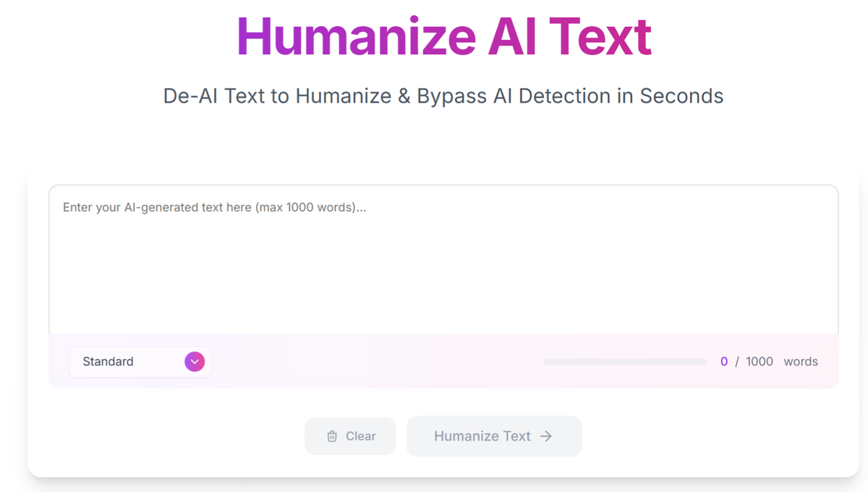Click the "words" label next to the counter
The width and height of the screenshot is (868, 492).
[x=801, y=362]
